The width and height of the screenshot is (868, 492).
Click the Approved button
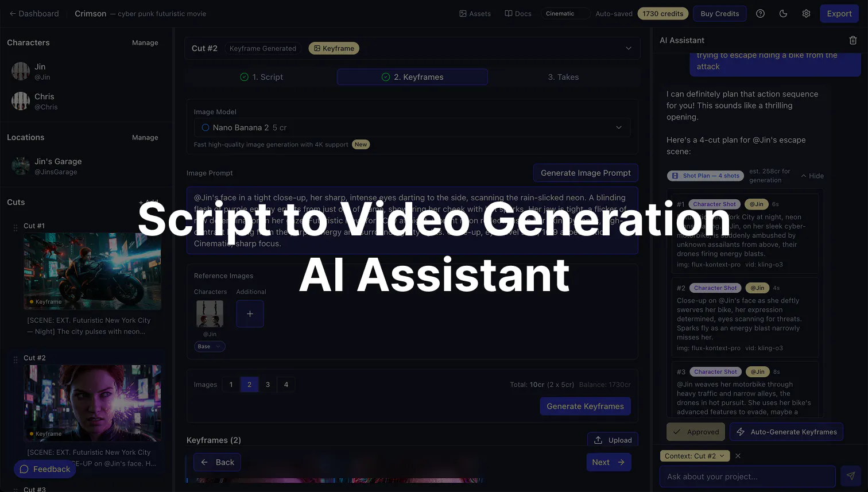pos(695,432)
